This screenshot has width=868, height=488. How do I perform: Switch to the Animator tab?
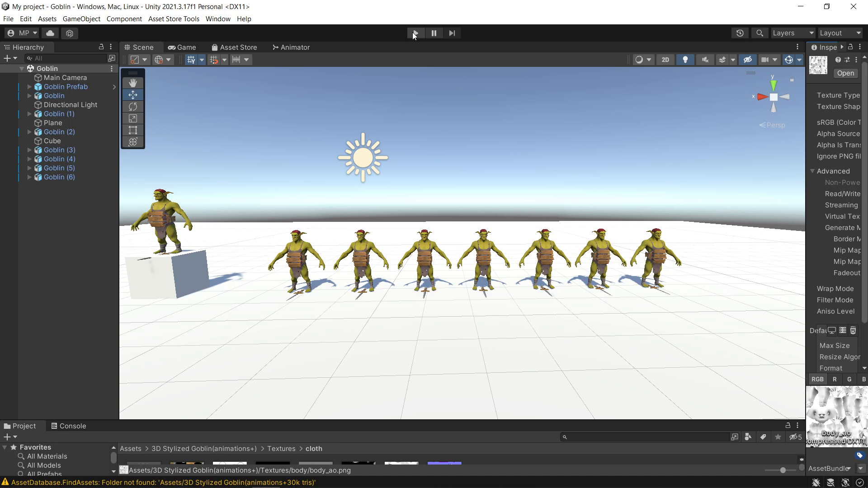[291, 47]
